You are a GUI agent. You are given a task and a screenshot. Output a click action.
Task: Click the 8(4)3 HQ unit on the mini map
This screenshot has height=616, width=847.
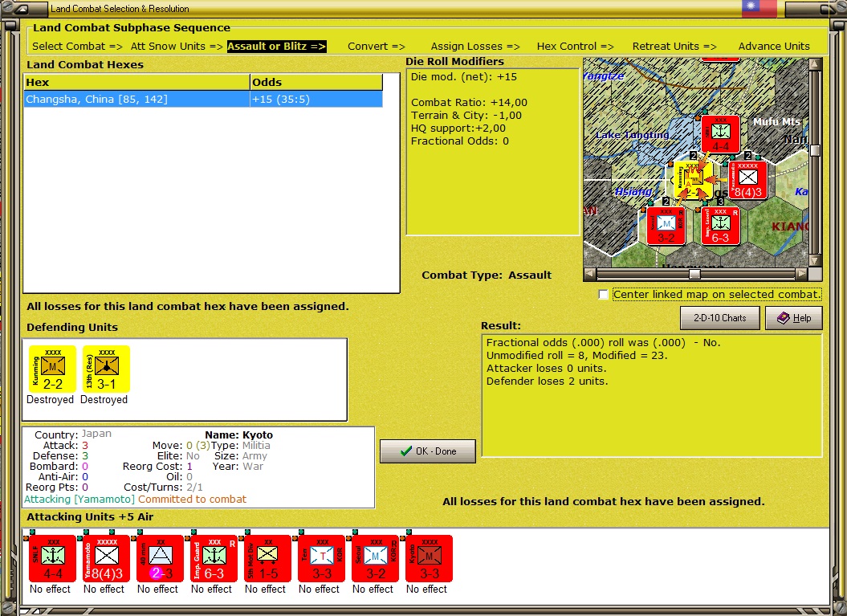tap(747, 181)
